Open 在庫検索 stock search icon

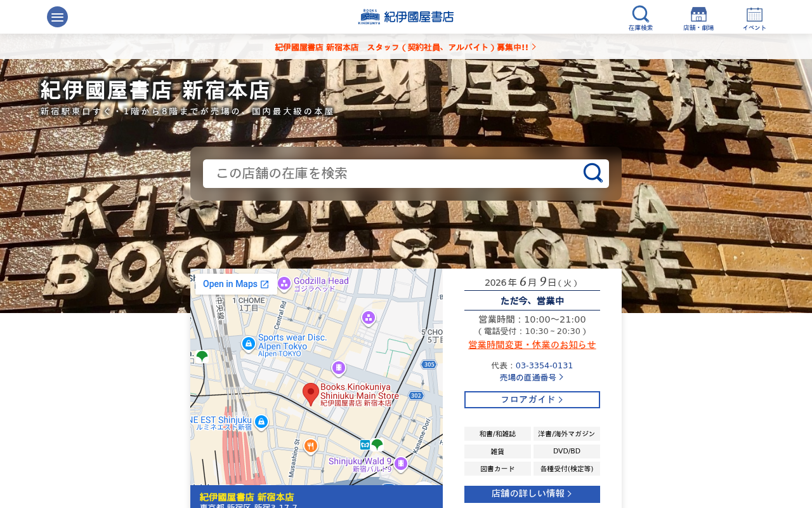pos(641,18)
